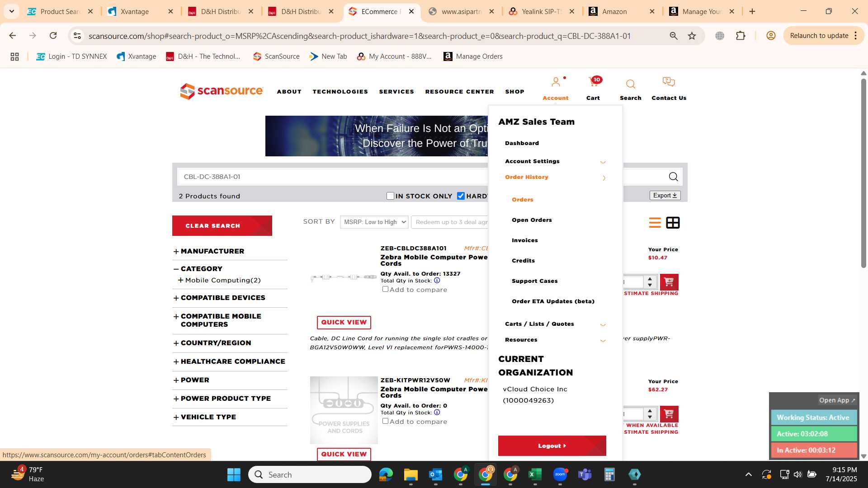The image size is (868, 488).
Task: Click the Clear Search button
Action: coord(222,225)
